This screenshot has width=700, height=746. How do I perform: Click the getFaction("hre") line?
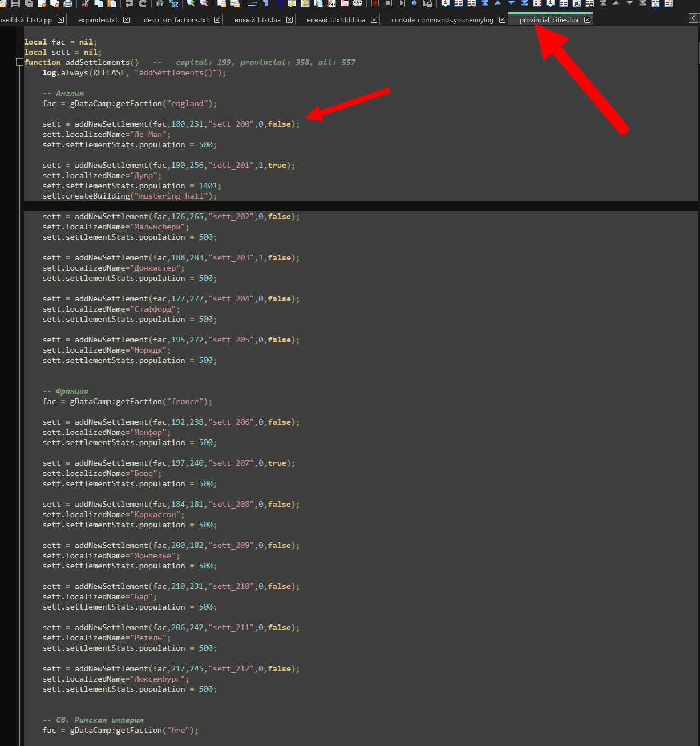120,731
